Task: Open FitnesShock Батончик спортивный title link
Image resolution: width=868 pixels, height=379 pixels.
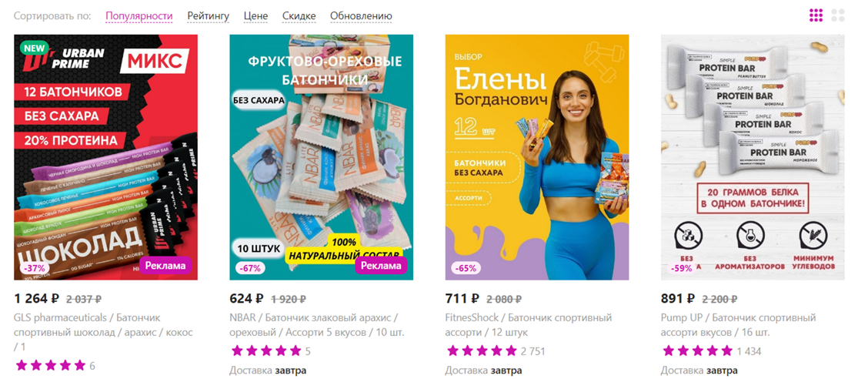Action: pyautogui.click(x=529, y=325)
